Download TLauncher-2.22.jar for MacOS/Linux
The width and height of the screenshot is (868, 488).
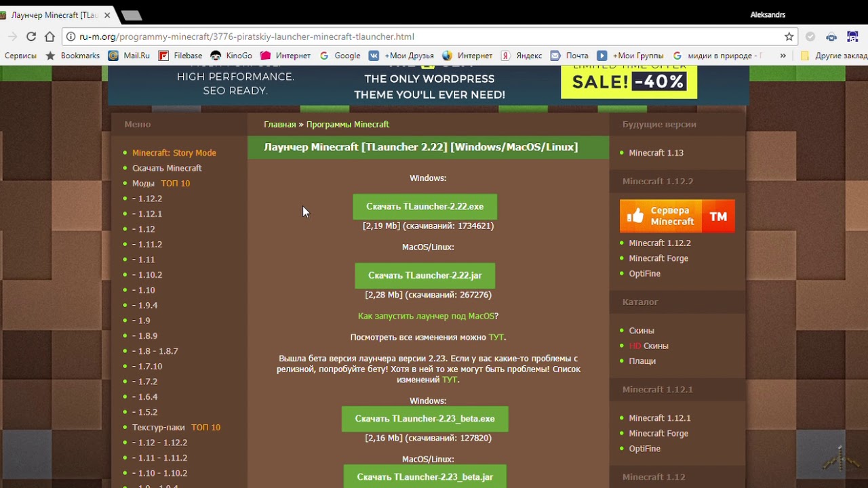click(425, 276)
